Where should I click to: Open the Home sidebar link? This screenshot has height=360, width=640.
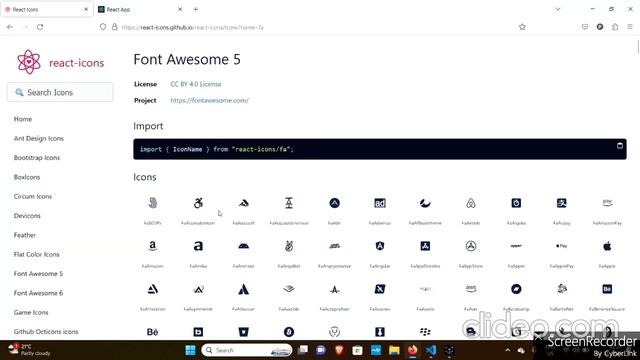tap(23, 119)
